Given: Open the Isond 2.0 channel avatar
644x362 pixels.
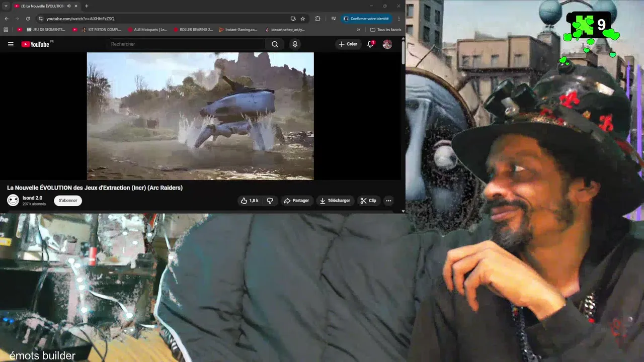Looking at the screenshot, I should click(13, 201).
